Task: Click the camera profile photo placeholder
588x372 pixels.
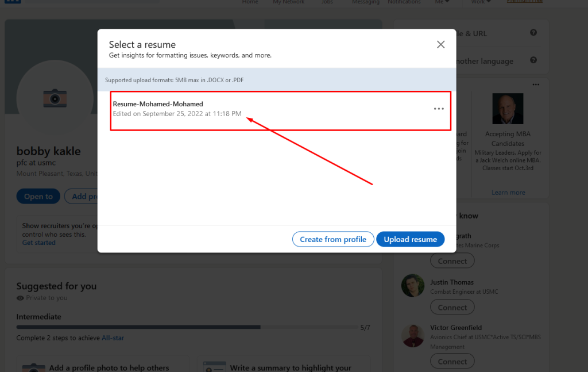Action: click(55, 98)
